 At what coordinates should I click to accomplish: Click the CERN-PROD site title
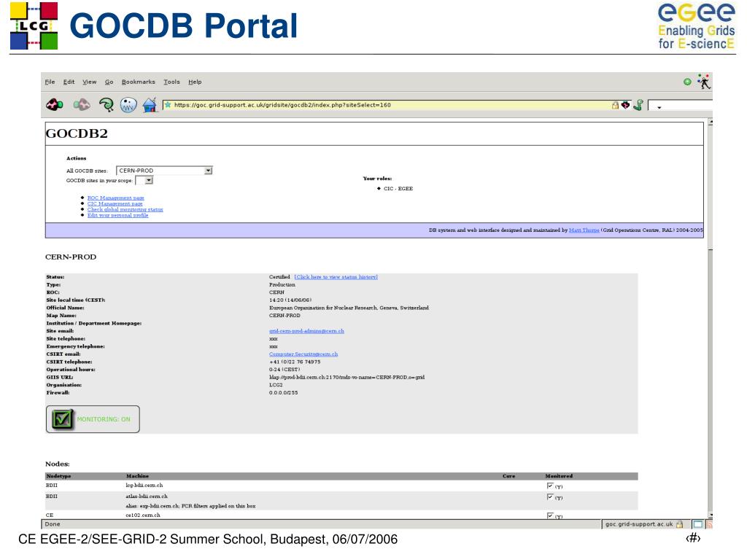coord(71,257)
